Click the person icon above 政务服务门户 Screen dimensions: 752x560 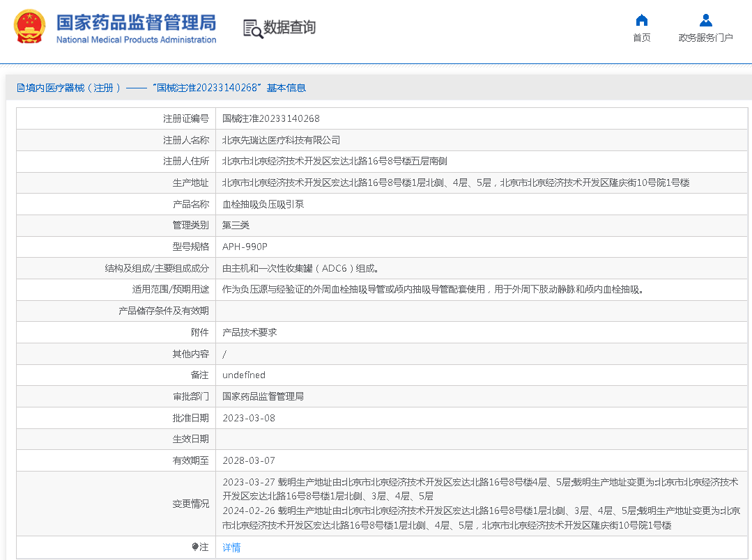[705, 20]
